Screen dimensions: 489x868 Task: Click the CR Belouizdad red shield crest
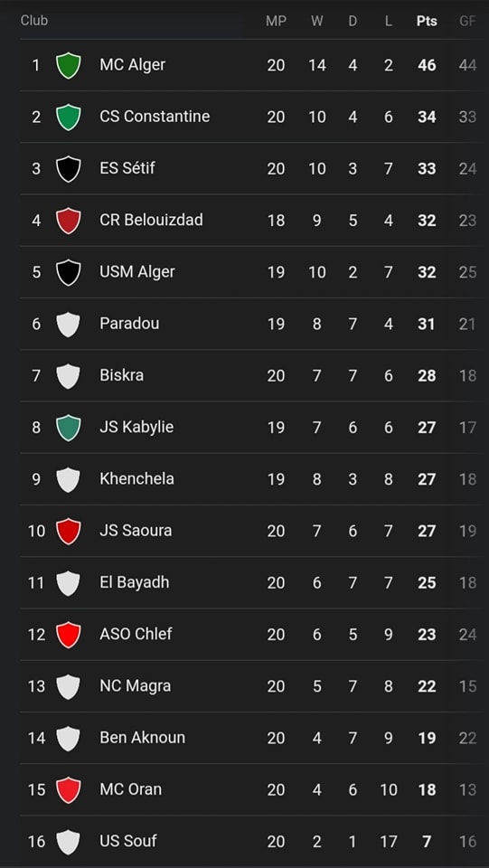pyautogui.click(x=69, y=221)
